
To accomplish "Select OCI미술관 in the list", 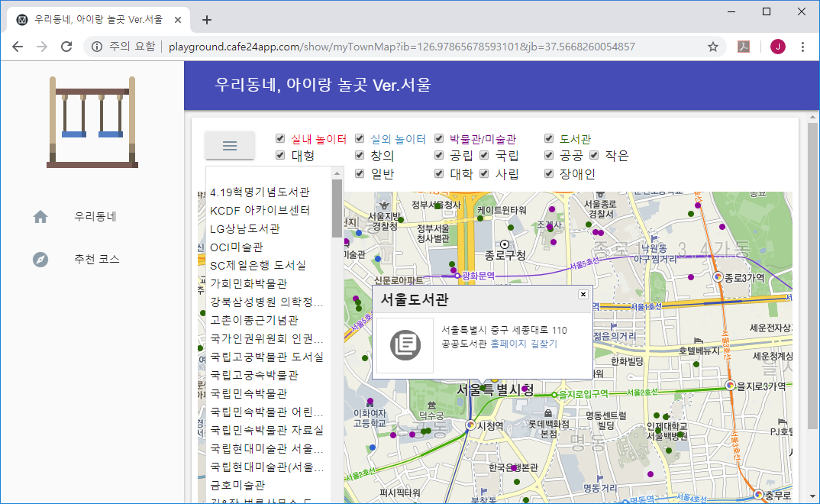I will tap(237, 247).
